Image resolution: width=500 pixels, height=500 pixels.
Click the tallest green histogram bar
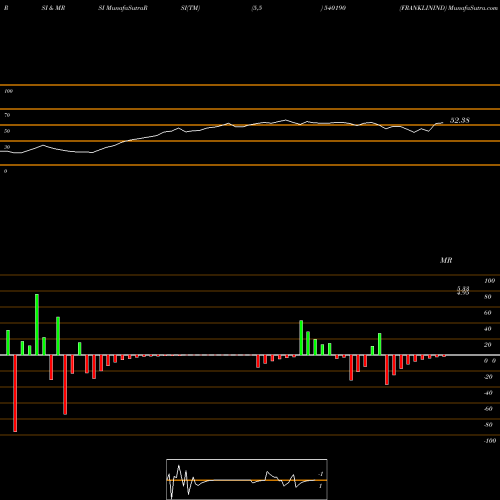[37, 324]
